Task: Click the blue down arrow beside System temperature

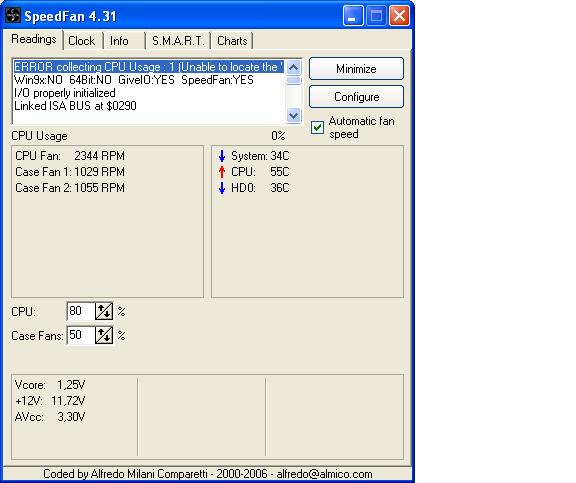Action: (222, 156)
